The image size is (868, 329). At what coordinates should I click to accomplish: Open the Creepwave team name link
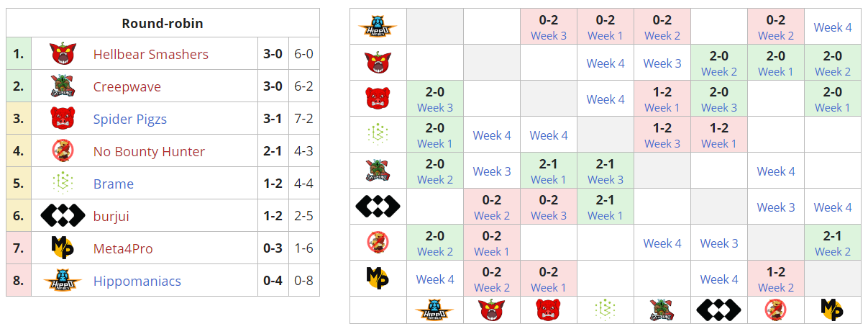tap(127, 87)
